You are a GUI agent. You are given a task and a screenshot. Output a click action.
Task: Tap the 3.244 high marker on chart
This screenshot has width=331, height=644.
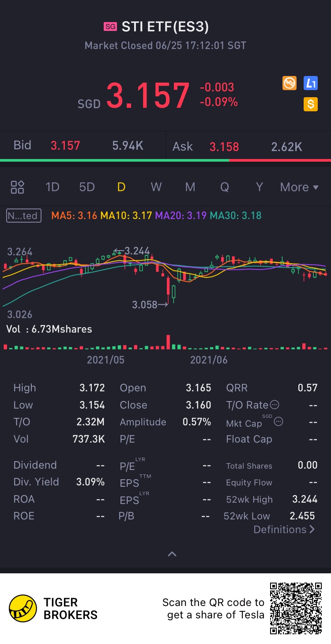(x=132, y=251)
